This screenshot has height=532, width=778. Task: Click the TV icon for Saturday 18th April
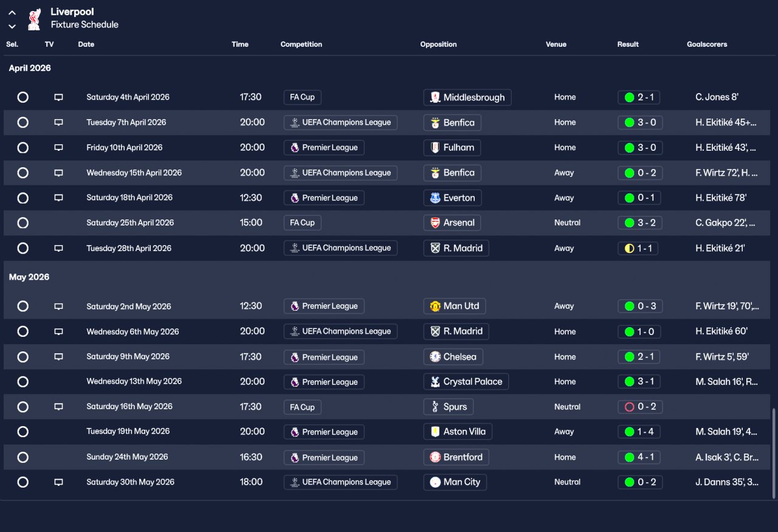(58, 198)
